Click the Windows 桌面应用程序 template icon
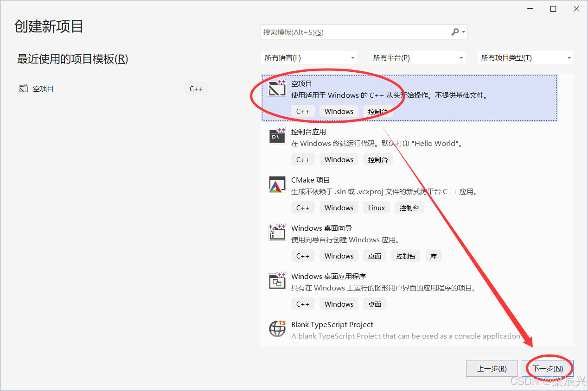The image size is (588, 391). [277, 281]
